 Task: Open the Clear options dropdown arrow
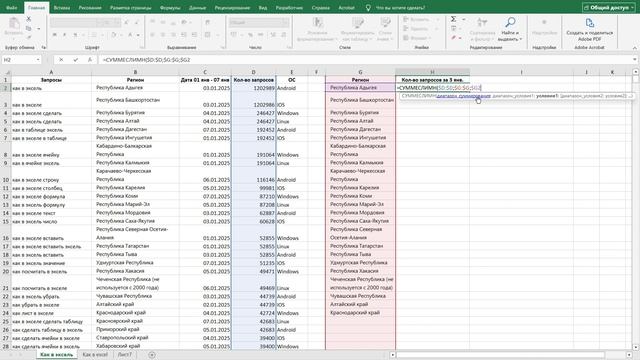(x=460, y=38)
